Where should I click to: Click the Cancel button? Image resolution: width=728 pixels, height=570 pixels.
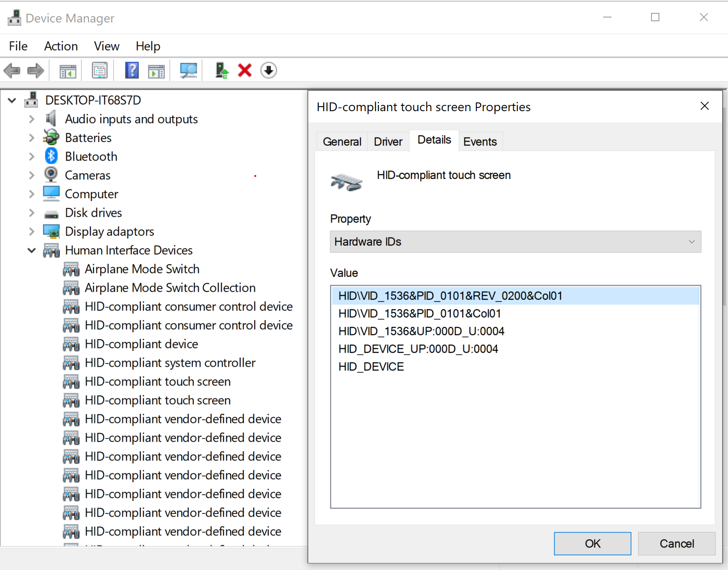[x=676, y=543]
